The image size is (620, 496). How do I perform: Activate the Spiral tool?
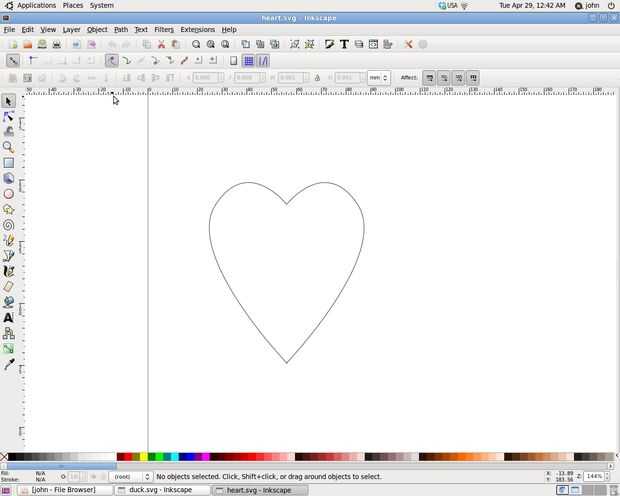(x=9, y=225)
